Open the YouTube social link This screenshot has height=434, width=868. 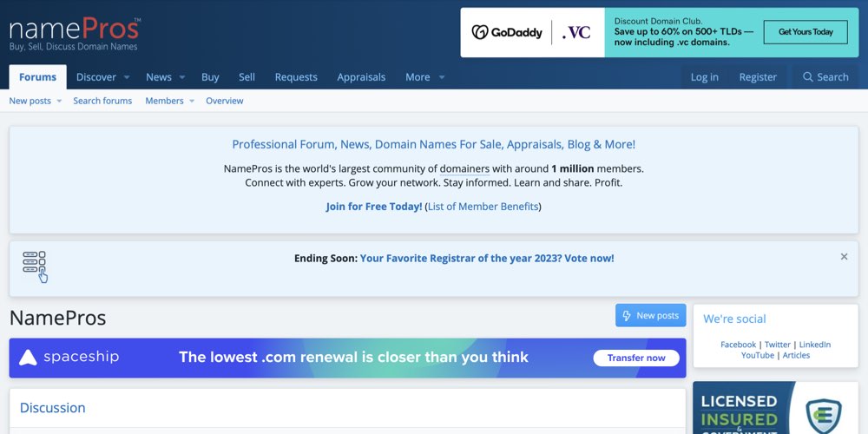[x=757, y=355]
